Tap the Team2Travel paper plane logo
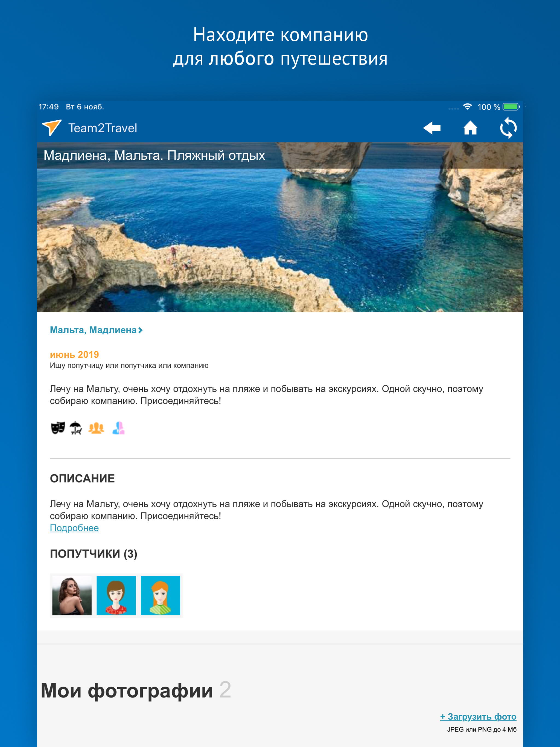Screen dimensions: 560x747 tap(51, 128)
